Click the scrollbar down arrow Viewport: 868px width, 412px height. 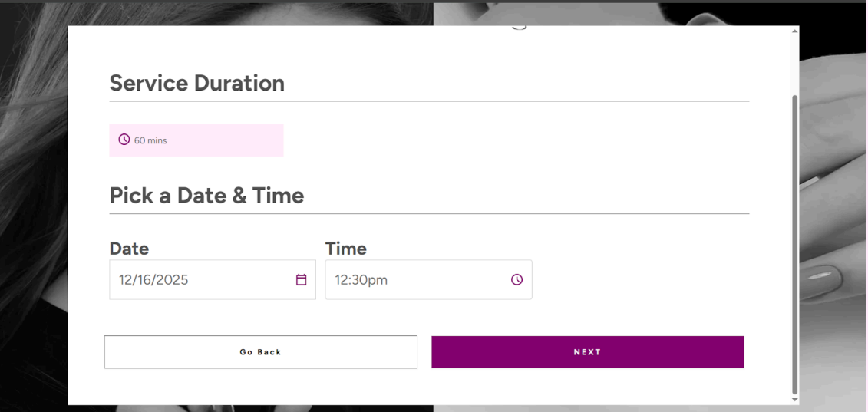(794, 400)
